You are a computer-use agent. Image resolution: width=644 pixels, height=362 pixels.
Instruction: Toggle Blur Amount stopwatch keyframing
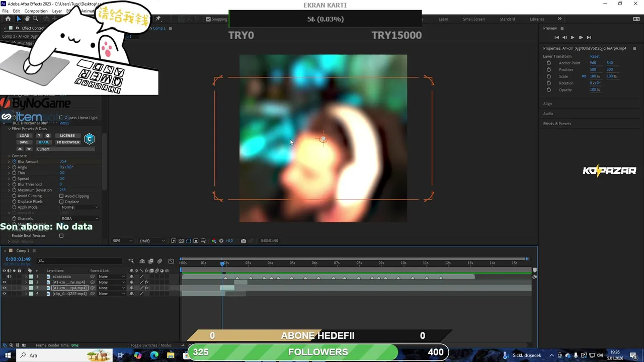click(14, 161)
